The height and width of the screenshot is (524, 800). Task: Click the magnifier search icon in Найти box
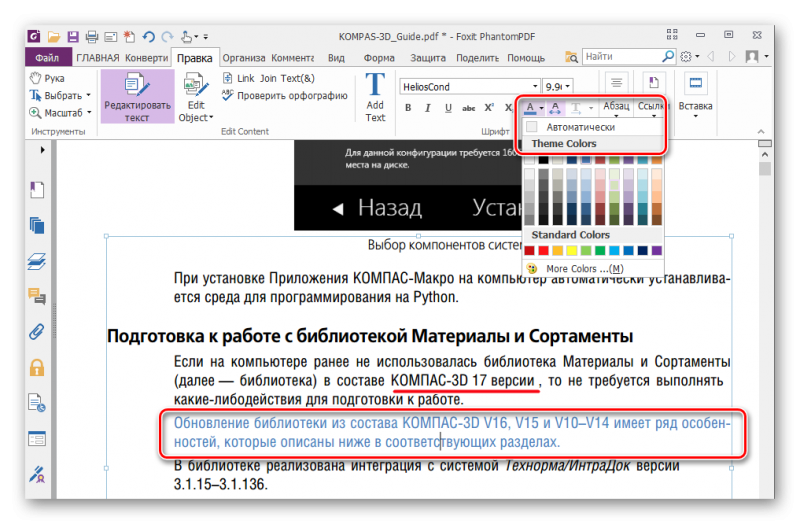(x=667, y=56)
